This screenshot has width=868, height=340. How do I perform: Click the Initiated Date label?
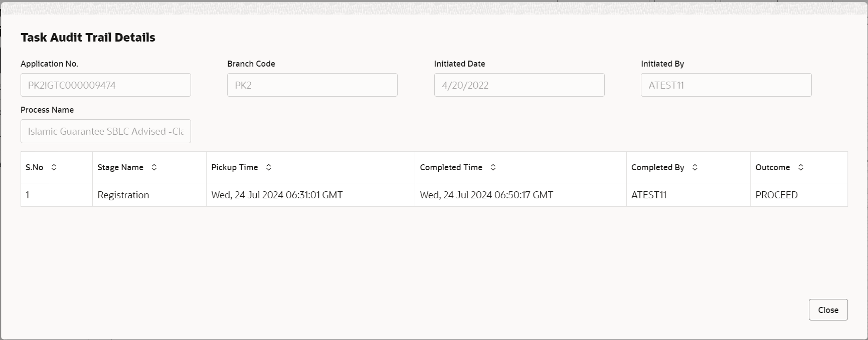pyautogui.click(x=460, y=64)
